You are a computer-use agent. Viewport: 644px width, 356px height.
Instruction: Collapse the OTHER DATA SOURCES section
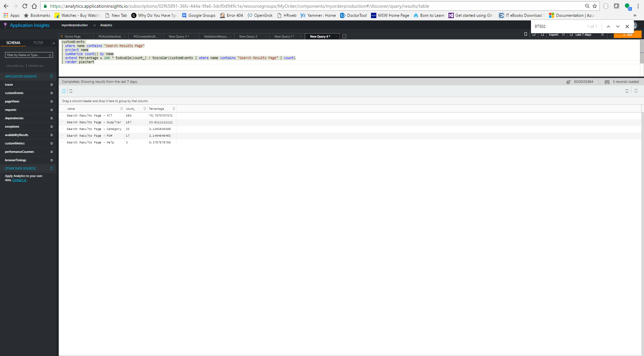[x=51, y=169]
